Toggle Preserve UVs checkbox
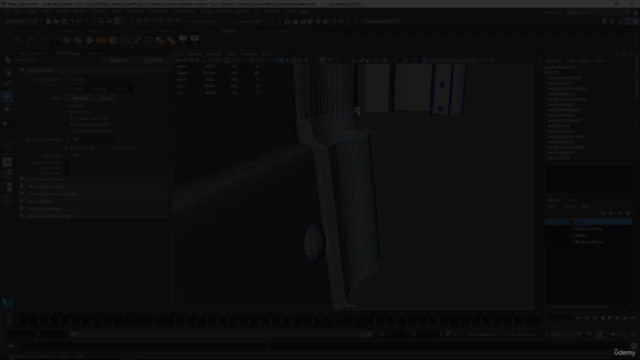The width and height of the screenshot is (640, 360). coord(67,167)
